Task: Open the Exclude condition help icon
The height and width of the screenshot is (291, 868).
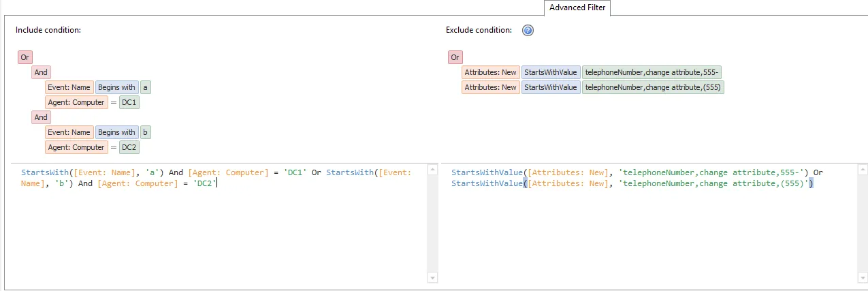Action: coord(528,30)
